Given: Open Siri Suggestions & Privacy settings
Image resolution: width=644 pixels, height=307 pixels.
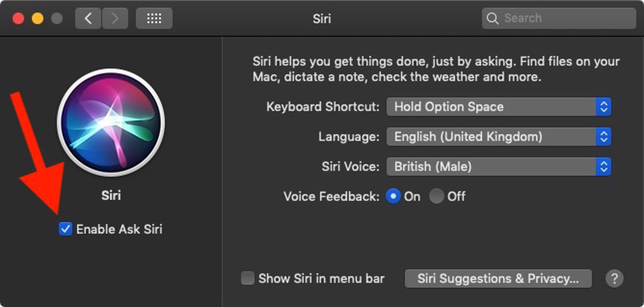Looking at the screenshot, I should tap(498, 278).
